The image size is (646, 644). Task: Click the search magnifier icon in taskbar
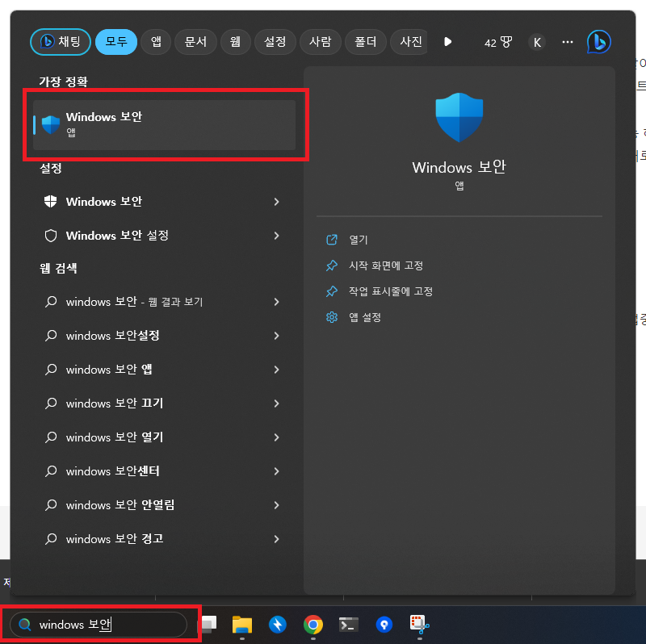[25, 625]
